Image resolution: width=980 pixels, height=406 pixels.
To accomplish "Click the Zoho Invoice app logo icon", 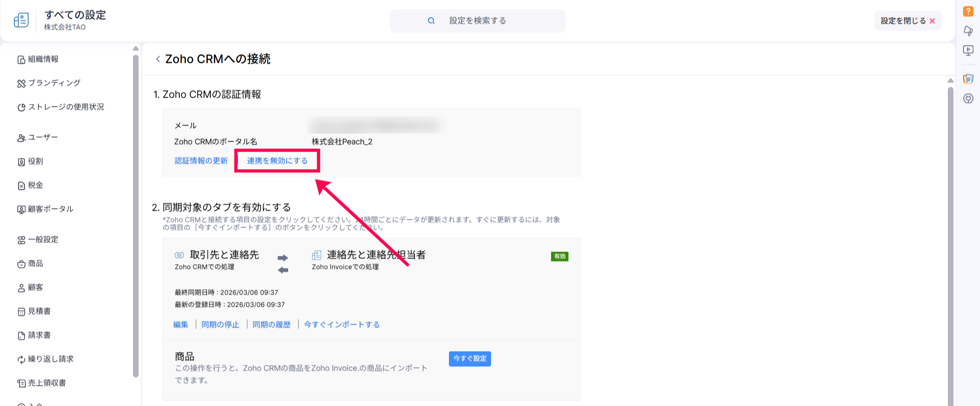I will 21,20.
